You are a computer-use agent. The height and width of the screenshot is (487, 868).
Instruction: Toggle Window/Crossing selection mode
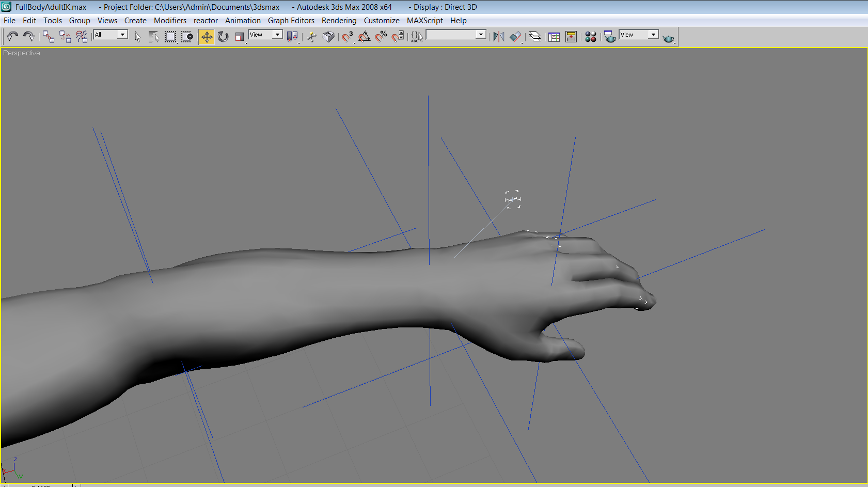click(x=187, y=36)
